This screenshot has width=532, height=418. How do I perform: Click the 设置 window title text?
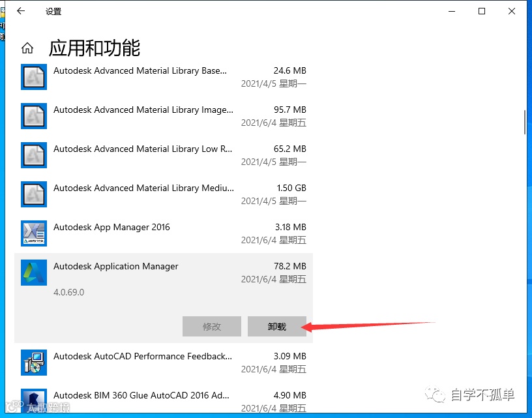point(53,11)
